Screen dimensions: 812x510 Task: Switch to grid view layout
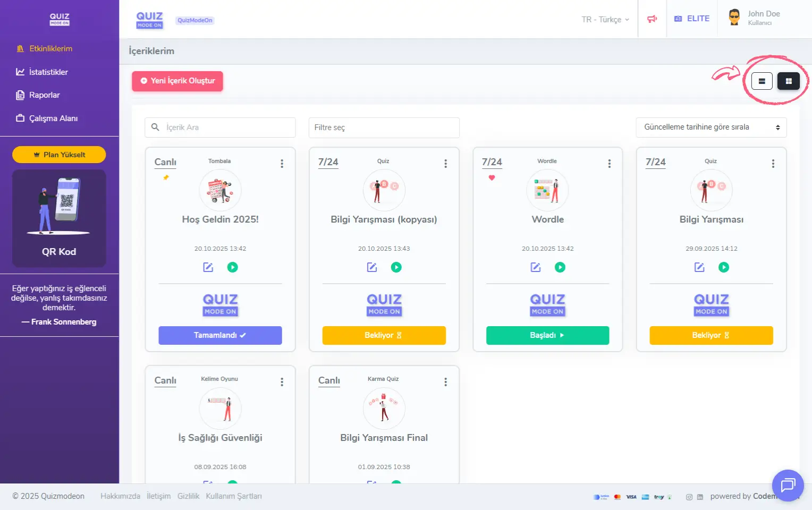(788, 81)
